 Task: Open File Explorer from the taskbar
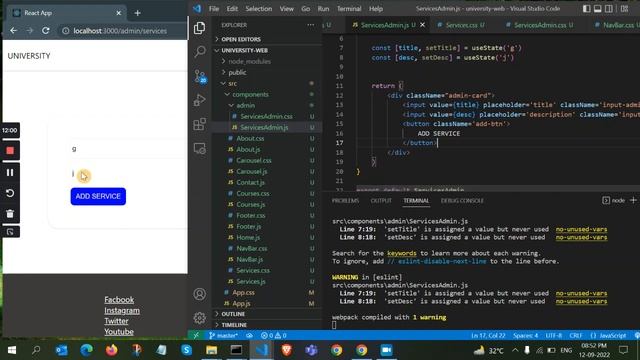click(211, 350)
